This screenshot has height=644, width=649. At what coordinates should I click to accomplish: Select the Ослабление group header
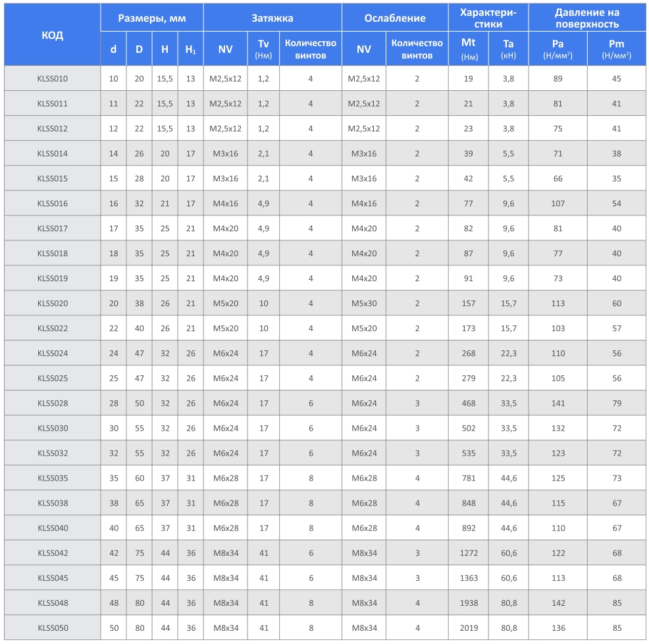coord(395,18)
